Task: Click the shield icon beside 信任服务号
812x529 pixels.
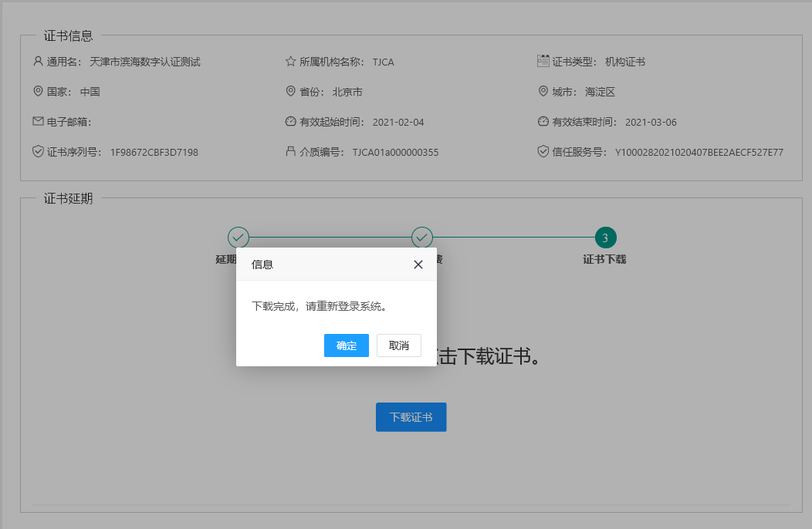Action: tap(543, 151)
